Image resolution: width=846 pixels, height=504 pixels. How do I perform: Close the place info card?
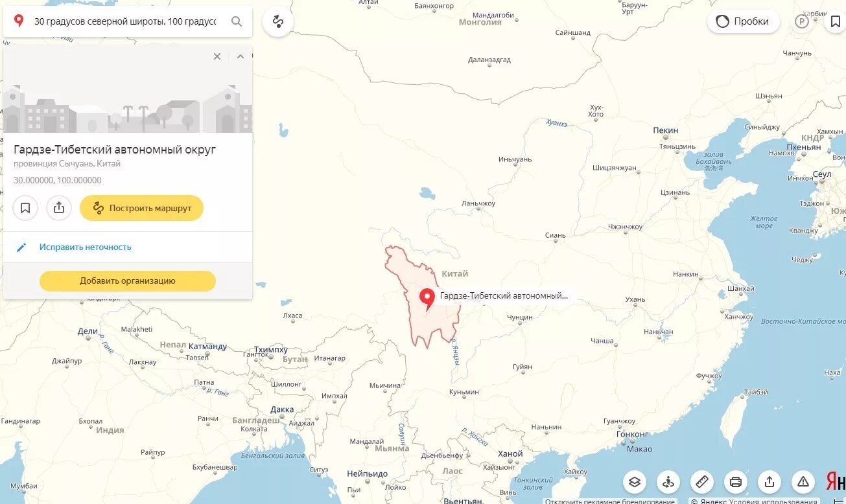click(217, 56)
